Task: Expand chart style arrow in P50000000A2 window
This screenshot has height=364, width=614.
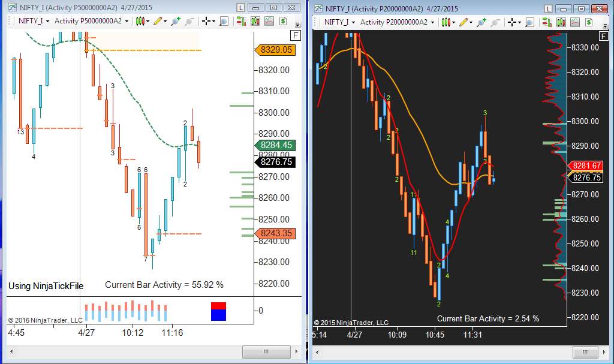Action: click(148, 22)
